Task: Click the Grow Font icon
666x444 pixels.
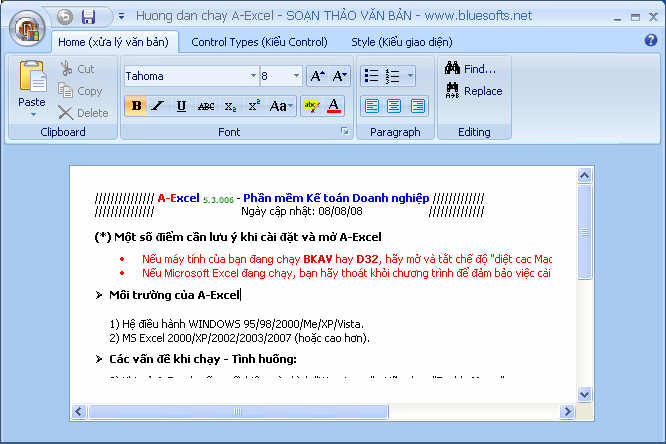Action: coord(317,76)
